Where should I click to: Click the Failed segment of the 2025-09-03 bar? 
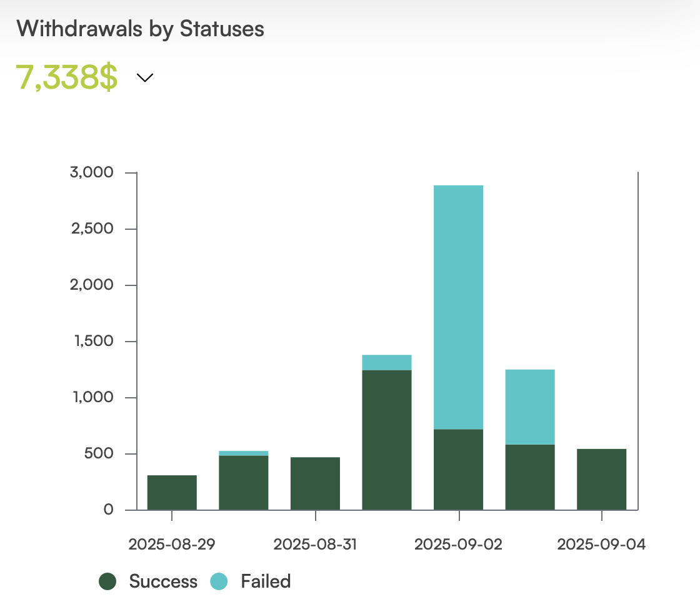coord(530,407)
